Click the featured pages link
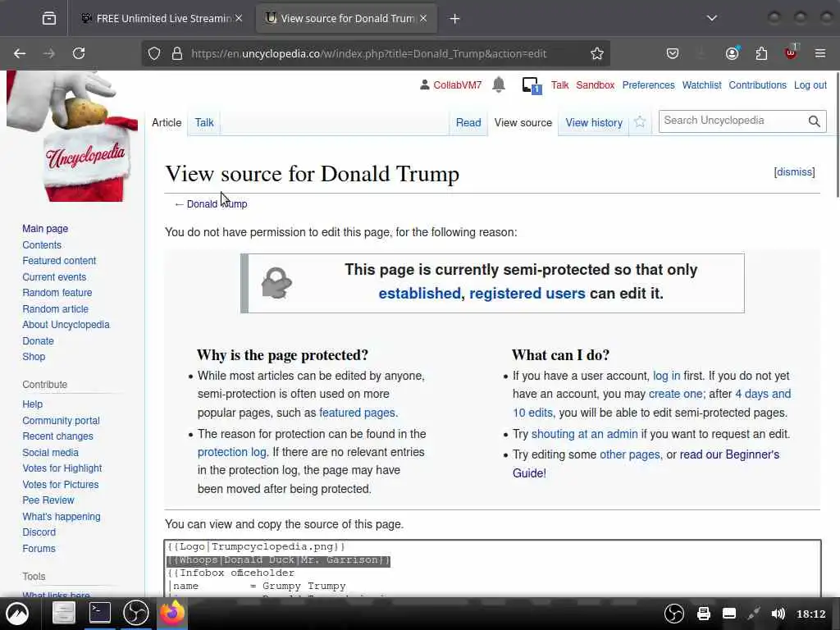 point(358,413)
